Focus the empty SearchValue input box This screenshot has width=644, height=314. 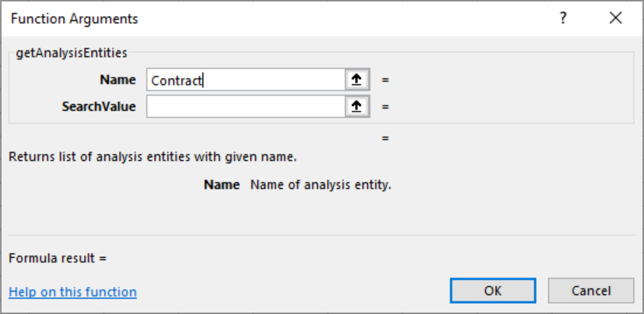click(246, 107)
